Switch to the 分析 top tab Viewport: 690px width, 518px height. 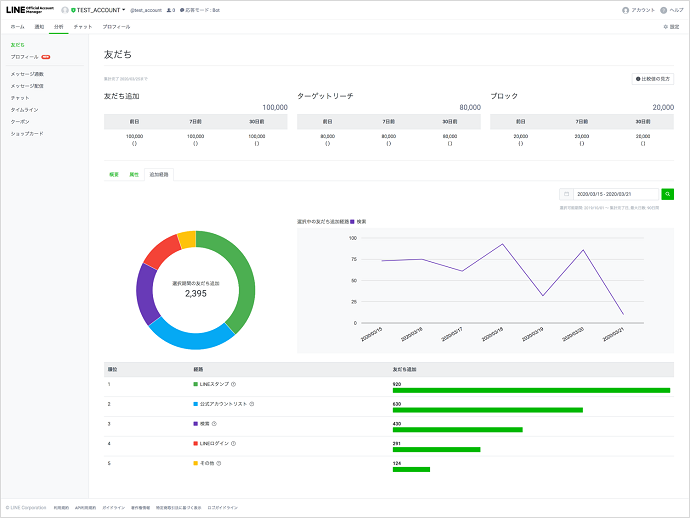tap(58, 26)
